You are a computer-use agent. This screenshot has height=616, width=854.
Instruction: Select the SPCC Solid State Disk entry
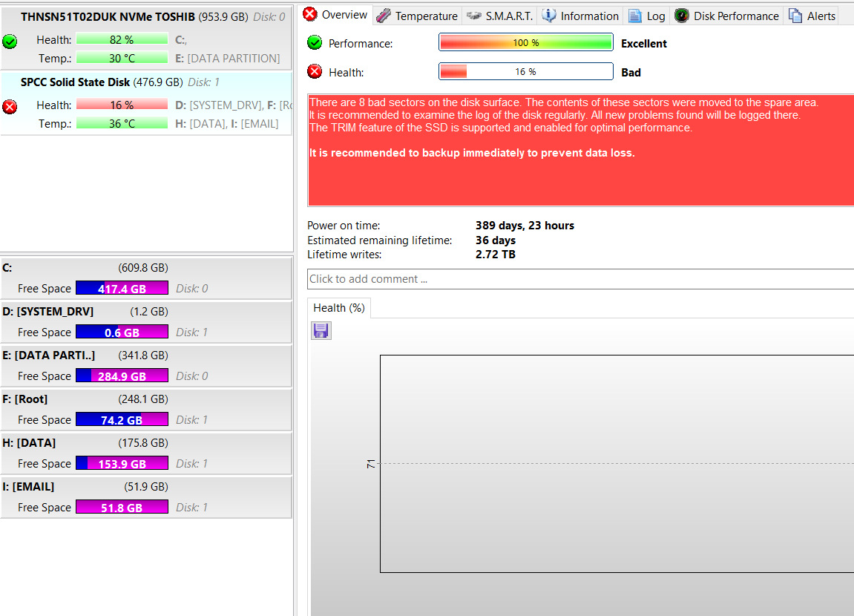coord(146,103)
